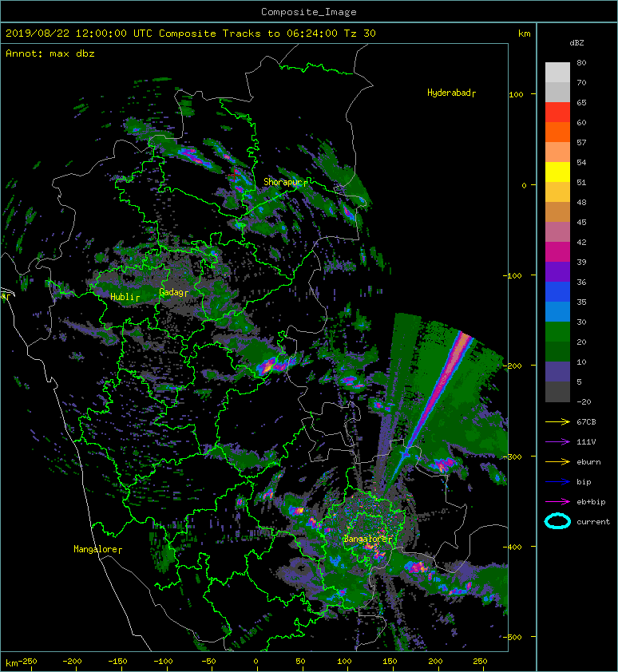Select the 80 dBZ light gray swatch
This screenshot has width=618, height=672.
click(x=557, y=72)
